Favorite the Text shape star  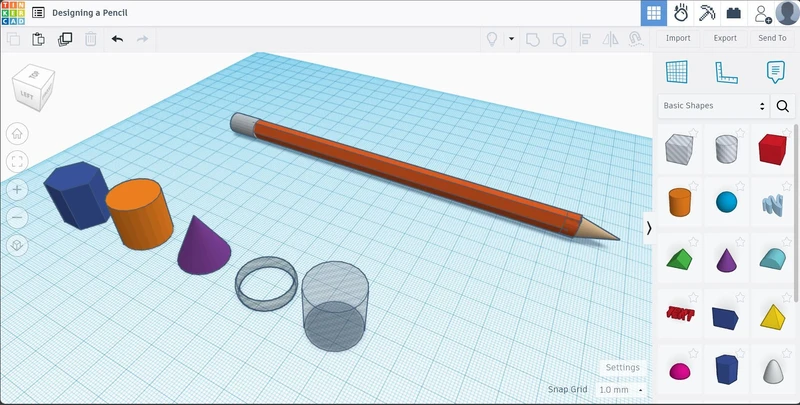pyautogui.click(x=693, y=297)
